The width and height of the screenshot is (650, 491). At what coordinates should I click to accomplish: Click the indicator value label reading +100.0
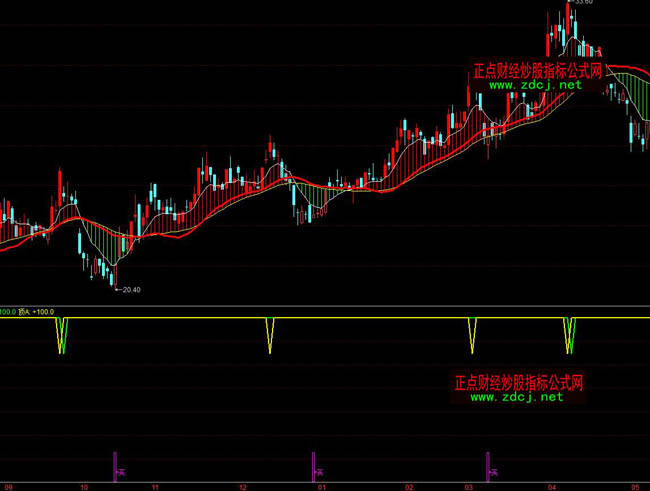43,311
